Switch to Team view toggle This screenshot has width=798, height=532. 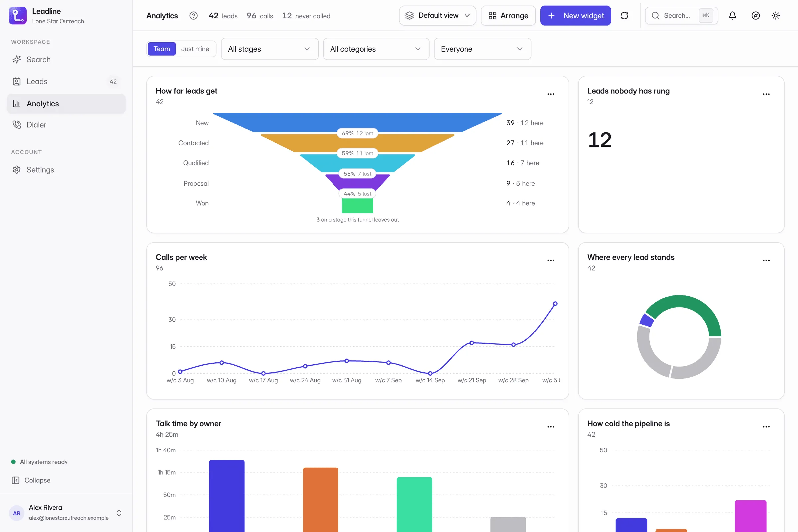tap(162, 49)
